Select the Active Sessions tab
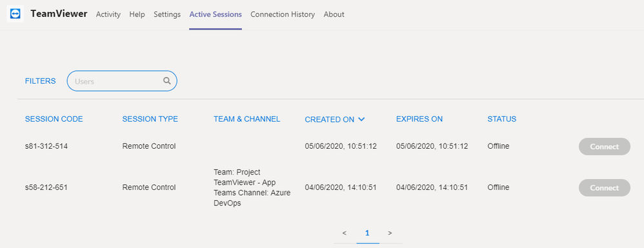 pos(216,14)
